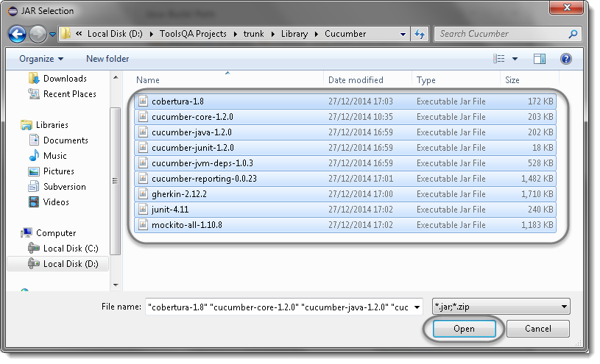Open the address bar history dropdown
This screenshot has width=600, height=364.
pyautogui.click(x=403, y=35)
